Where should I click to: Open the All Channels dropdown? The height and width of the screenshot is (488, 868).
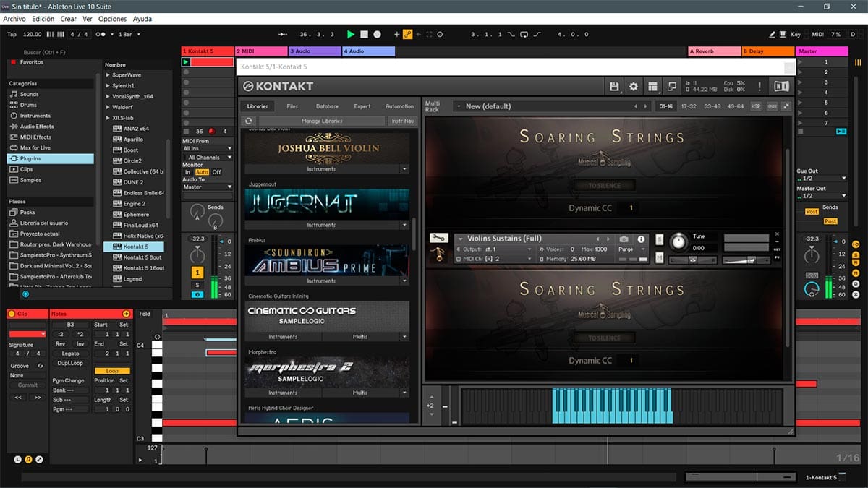click(x=208, y=157)
